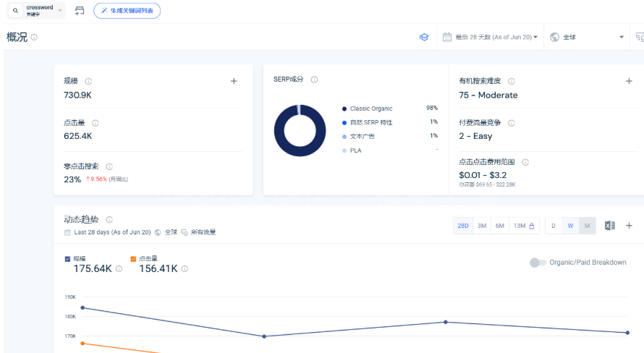Select the 3M time range tab
Viewport: 644px width, 353px height.
(482, 226)
